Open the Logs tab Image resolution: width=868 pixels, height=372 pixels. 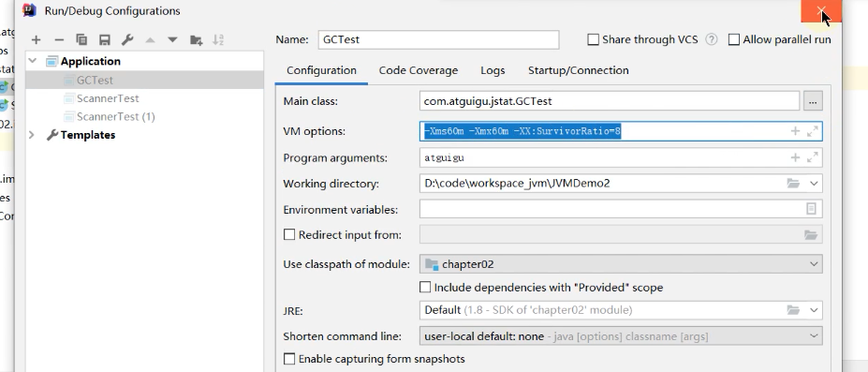pos(493,70)
